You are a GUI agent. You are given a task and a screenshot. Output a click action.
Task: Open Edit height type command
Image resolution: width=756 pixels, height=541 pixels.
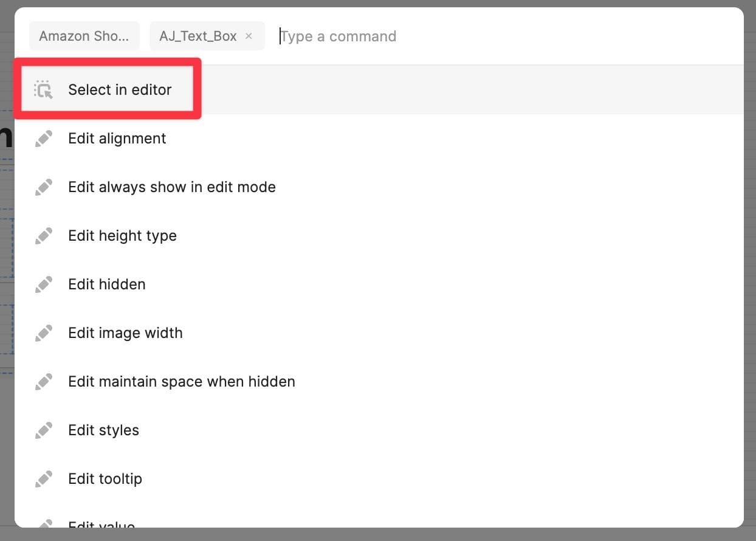pyautogui.click(x=122, y=236)
